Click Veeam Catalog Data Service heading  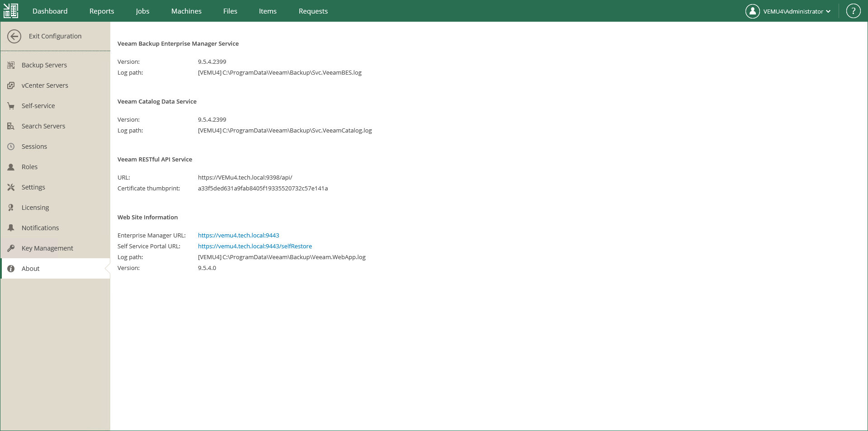157,101
